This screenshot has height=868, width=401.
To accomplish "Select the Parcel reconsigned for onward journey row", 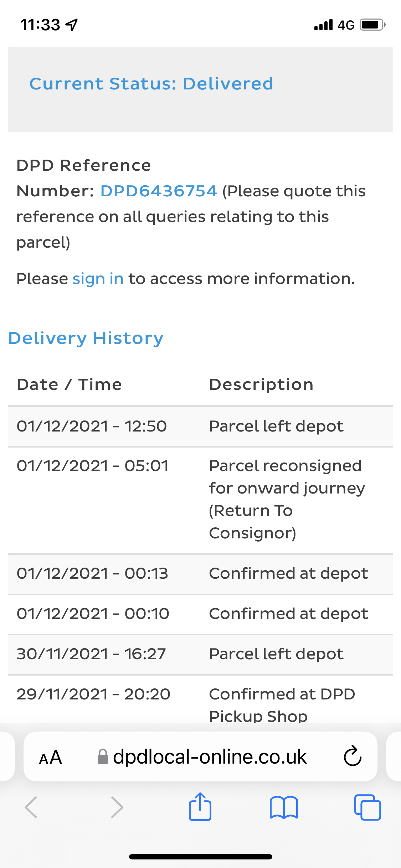I will click(200, 500).
